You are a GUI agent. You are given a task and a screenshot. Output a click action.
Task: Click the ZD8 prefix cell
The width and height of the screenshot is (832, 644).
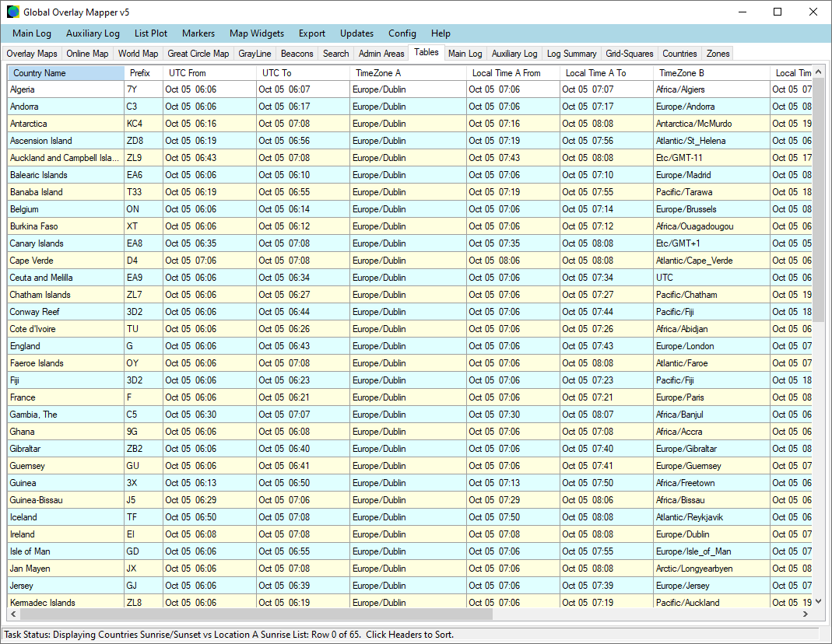143,141
